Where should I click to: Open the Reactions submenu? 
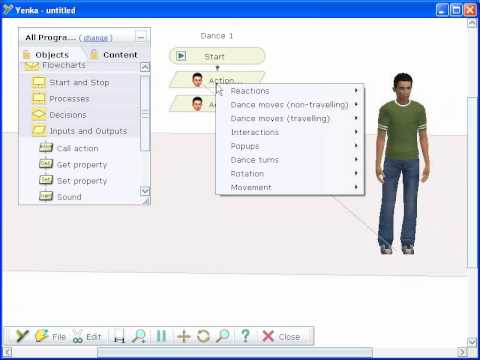click(290, 91)
